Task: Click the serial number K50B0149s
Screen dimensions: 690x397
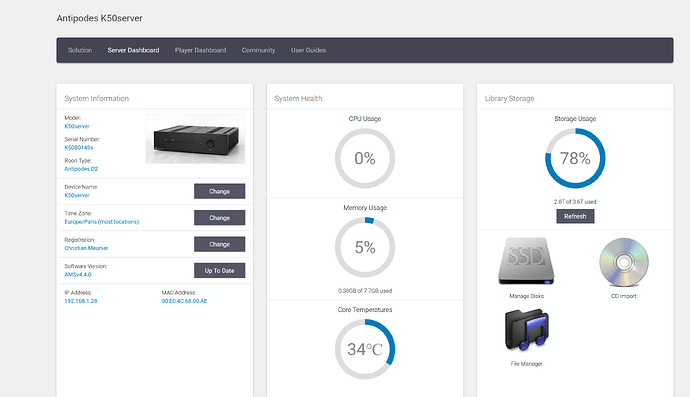Action: click(79, 148)
